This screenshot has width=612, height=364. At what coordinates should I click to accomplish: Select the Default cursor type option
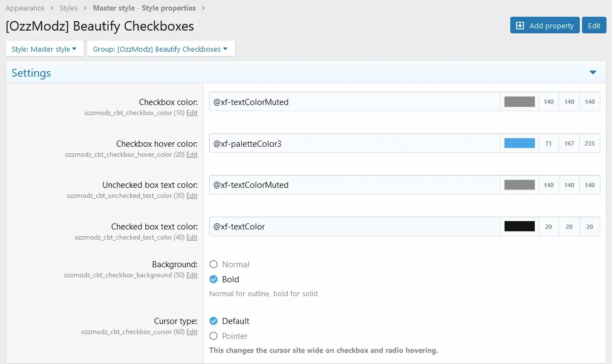pyautogui.click(x=214, y=321)
